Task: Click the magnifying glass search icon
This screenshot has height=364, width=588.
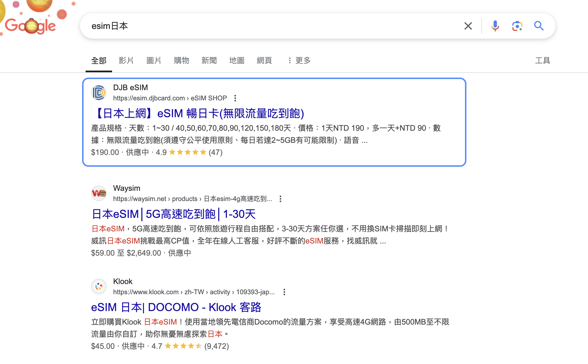Action: click(539, 26)
